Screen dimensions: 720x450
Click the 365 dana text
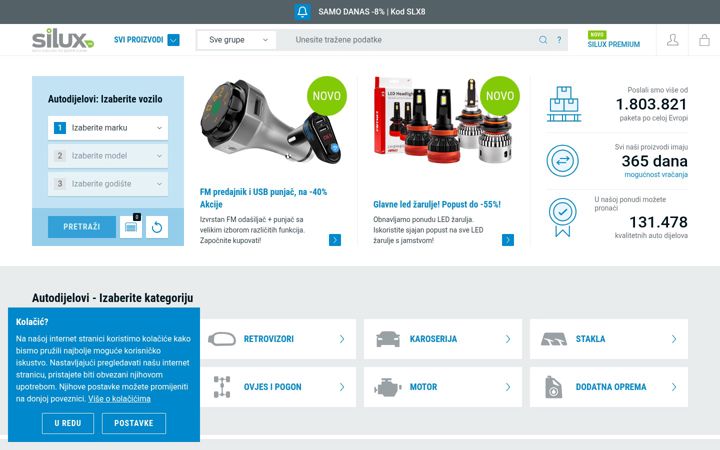click(x=654, y=161)
